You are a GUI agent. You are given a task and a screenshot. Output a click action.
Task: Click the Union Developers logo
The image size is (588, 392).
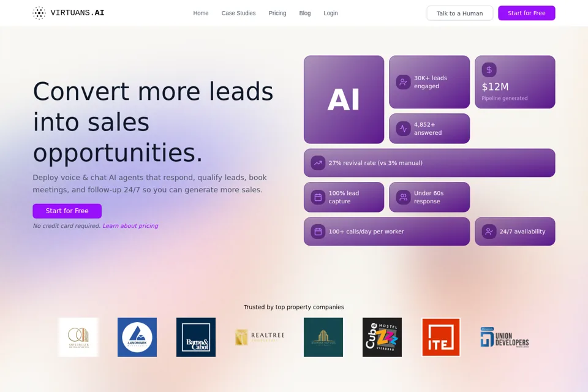tap(505, 337)
